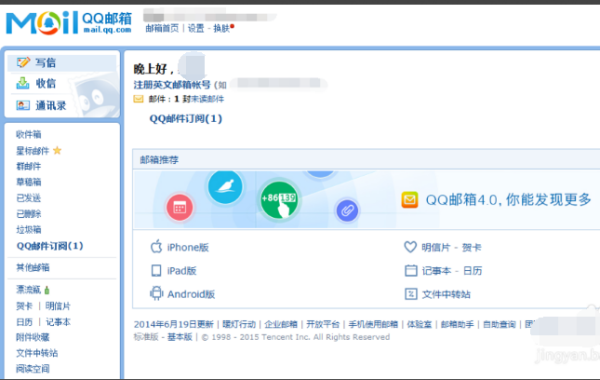The image size is (600, 380).
Task: Click the 2014年6月19日更新 footer link
Action: [173, 325]
